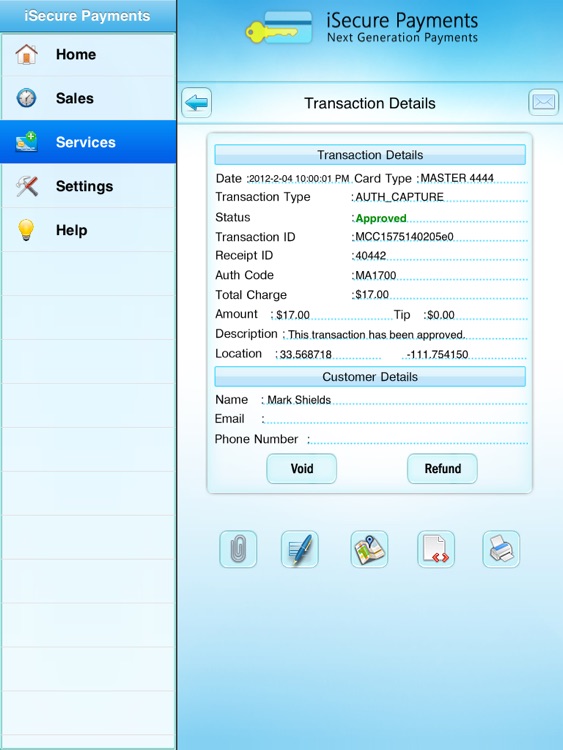Click the description approved message

pos(376,334)
